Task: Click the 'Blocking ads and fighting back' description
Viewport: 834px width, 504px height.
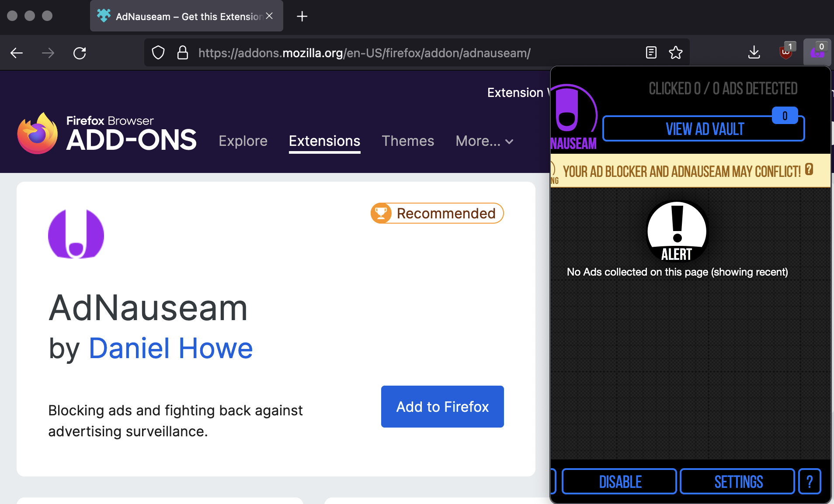Action: tap(175, 421)
